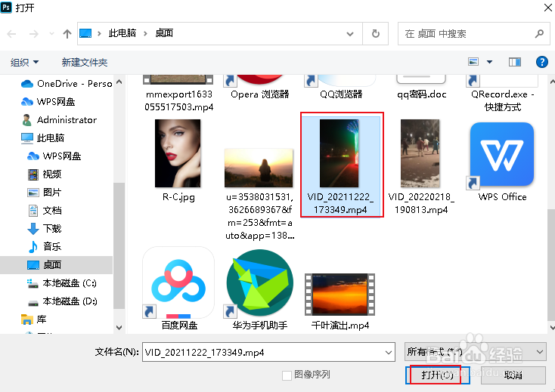Image resolution: width=555 pixels, height=392 pixels.
Task: Open the 图片 folder in sidebar
Action: (x=45, y=192)
